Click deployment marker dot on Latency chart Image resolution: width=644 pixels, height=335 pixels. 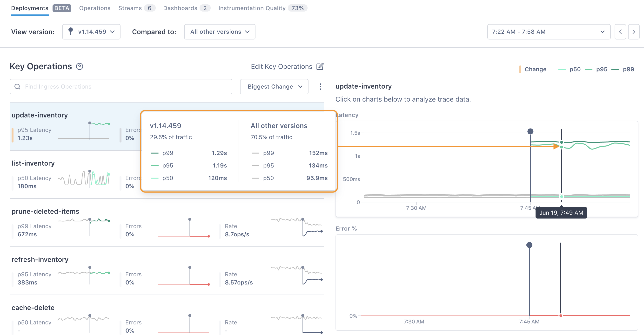530,131
